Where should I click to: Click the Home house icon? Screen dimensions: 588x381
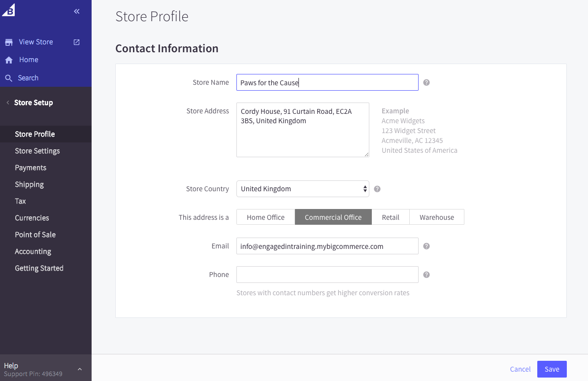(9, 60)
